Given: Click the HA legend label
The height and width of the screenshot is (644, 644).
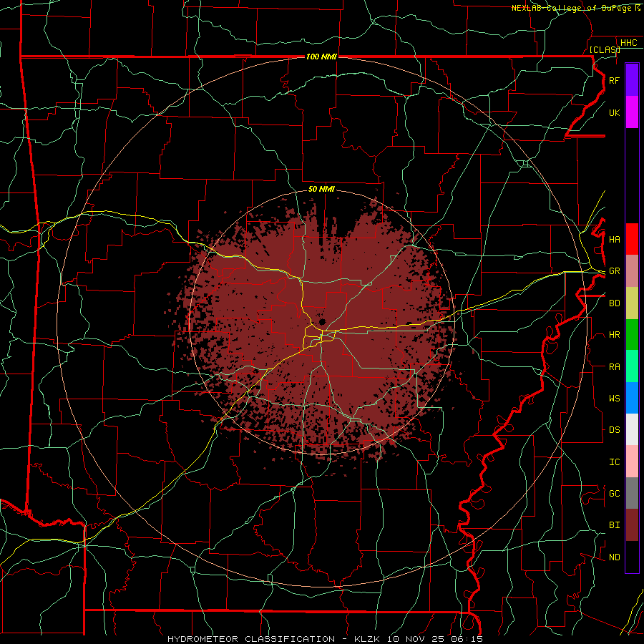Looking at the screenshot, I should pos(614,240).
